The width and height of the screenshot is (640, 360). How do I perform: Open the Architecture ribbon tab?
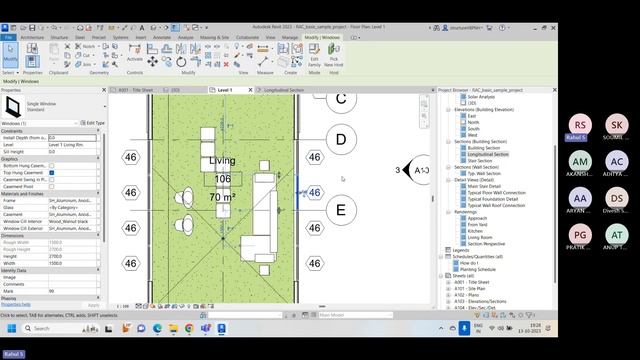[x=32, y=38]
